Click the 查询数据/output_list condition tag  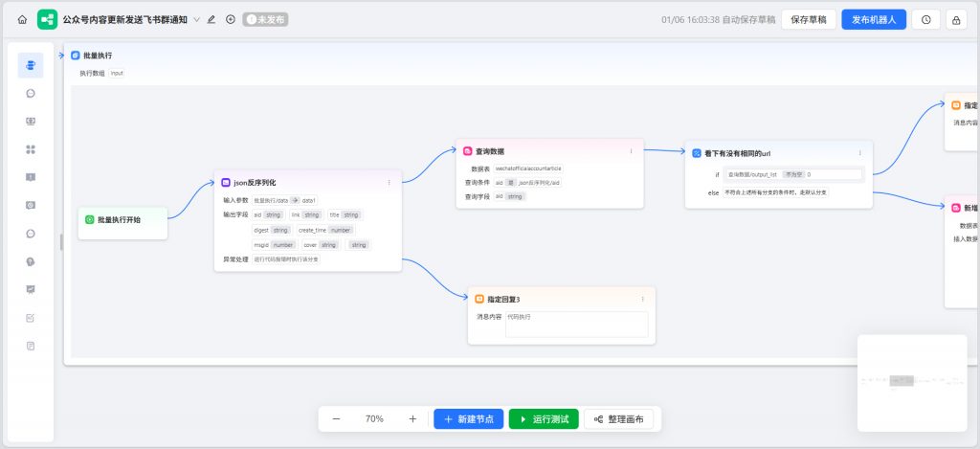point(752,175)
